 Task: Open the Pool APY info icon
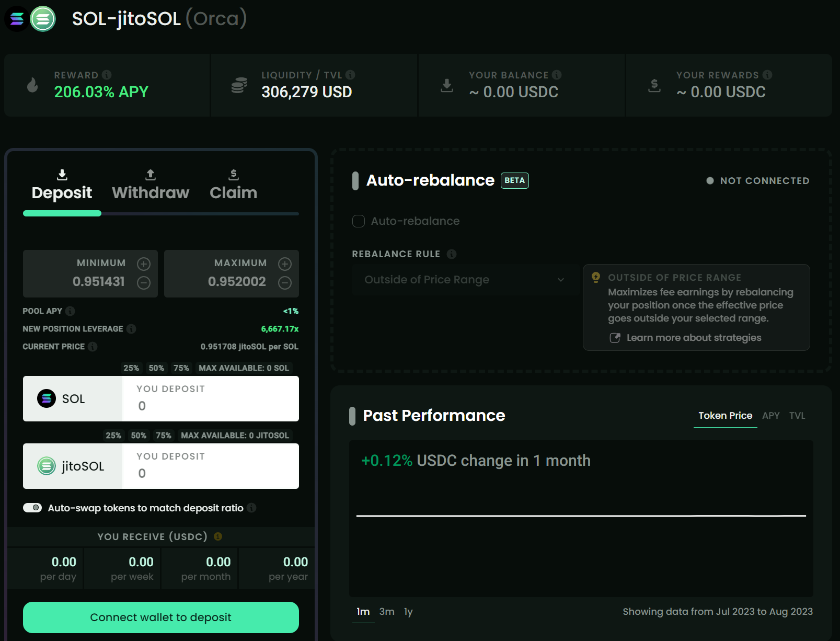tap(70, 311)
